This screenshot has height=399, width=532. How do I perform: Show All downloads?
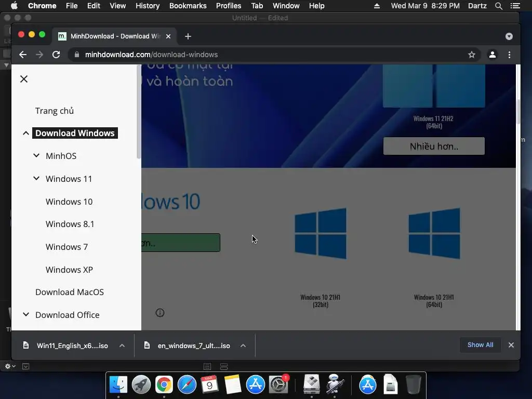coord(481,345)
